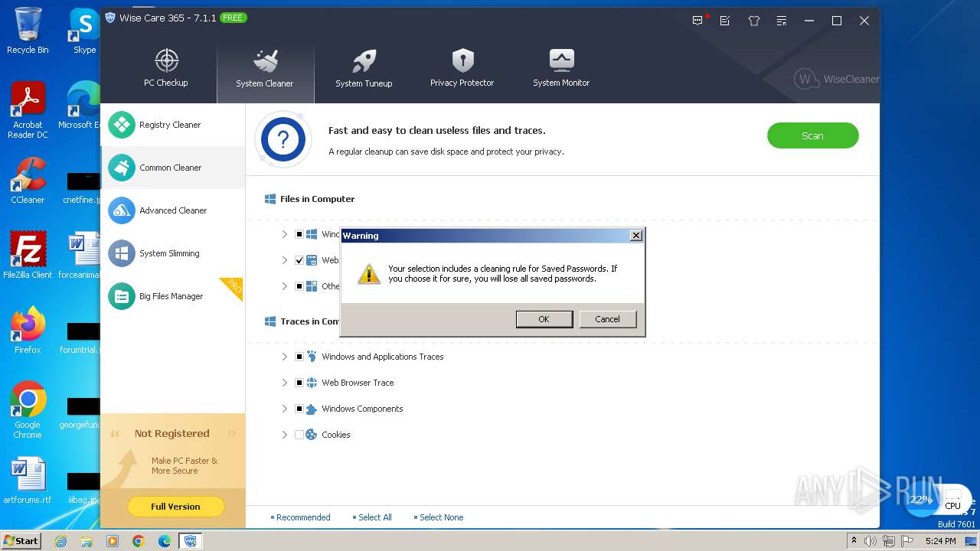
Task: Click the Windows Components puzzle icon
Action: pos(312,409)
